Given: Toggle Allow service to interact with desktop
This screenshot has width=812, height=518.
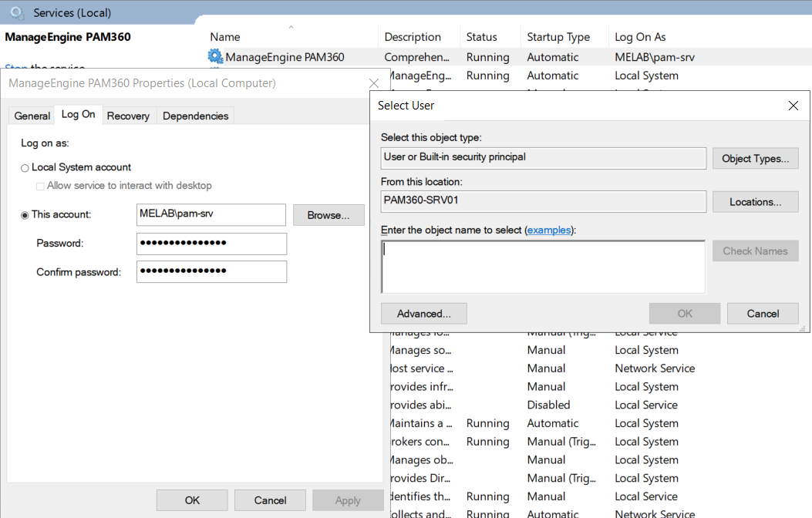Looking at the screenshot, I should (x=40, y=186).
